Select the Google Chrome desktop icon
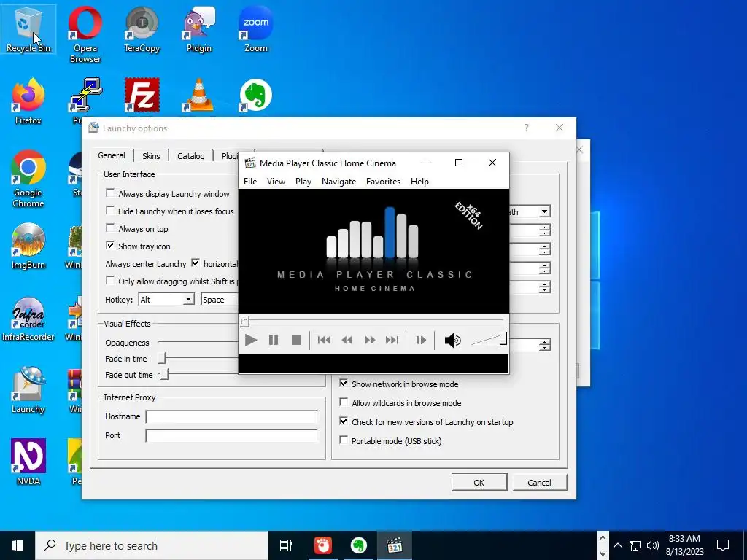The height and width of the screenshot is (560, 747). point(28,179)
